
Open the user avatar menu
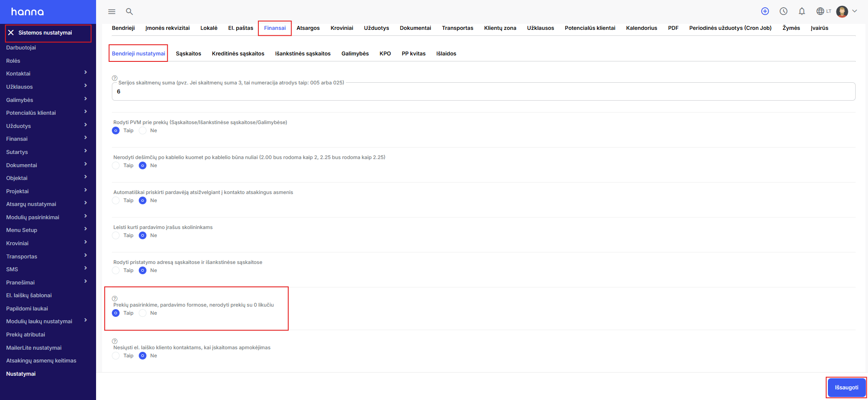coord(842,12)
